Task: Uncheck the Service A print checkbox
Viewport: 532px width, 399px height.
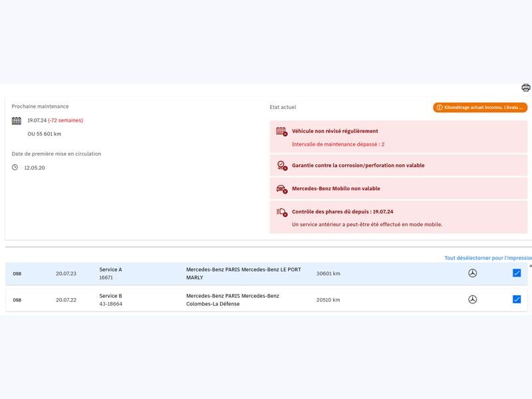Action: 517,273
